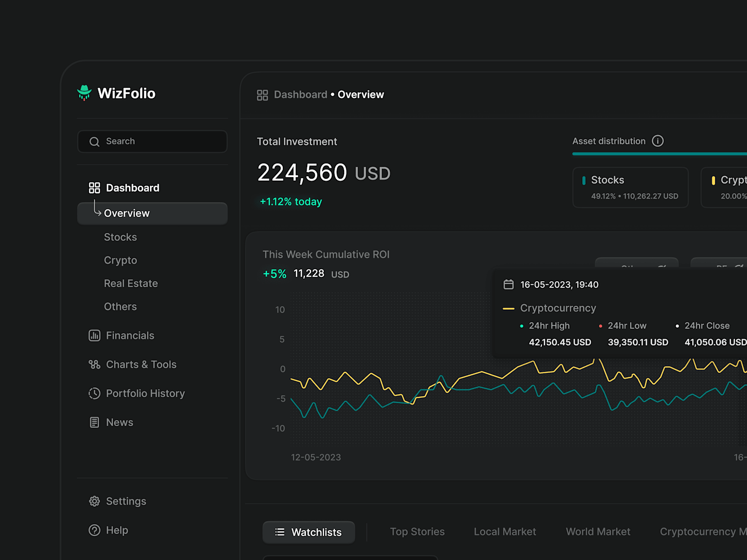The image size is (747, 560).
Task: Click the calendar icon in chart tooltip
Action: (508, 284)
